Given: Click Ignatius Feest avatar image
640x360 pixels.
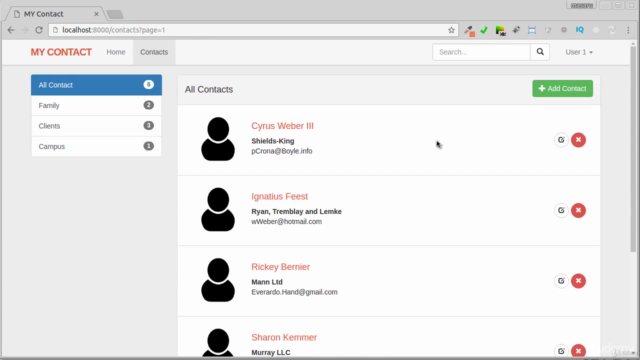Looking at the screenshot, I should click(x=218, y=209).
